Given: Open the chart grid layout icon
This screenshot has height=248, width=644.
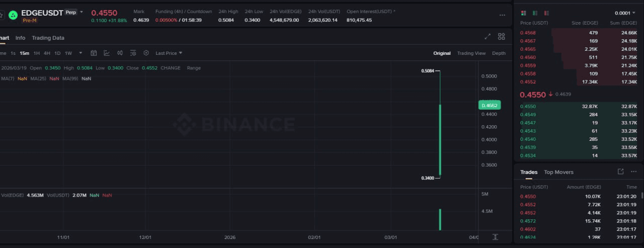Looking at the screenshot, I should (501, 37).
